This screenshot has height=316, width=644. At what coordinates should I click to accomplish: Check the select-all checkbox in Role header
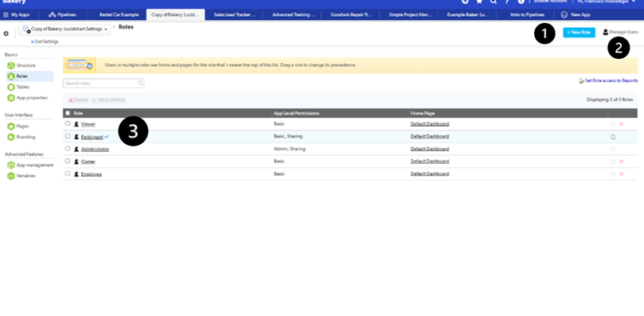point(68,113)
